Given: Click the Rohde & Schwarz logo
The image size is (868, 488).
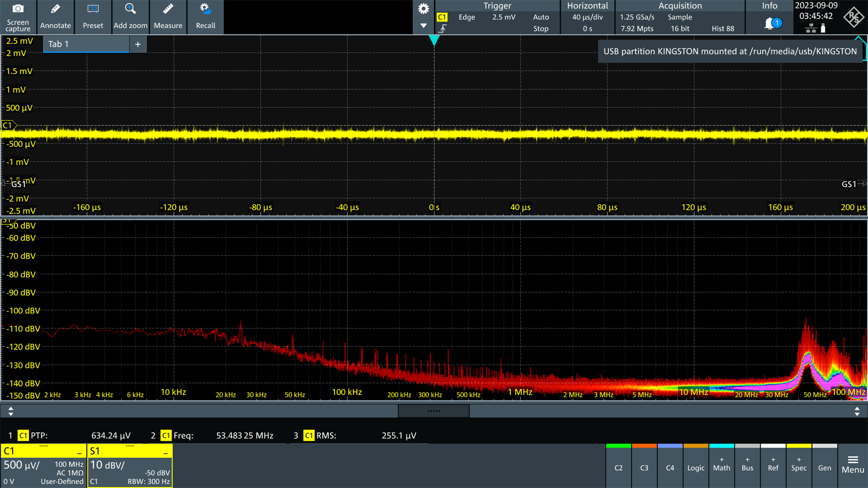Looking at the screenshot, I should point(854,17).
